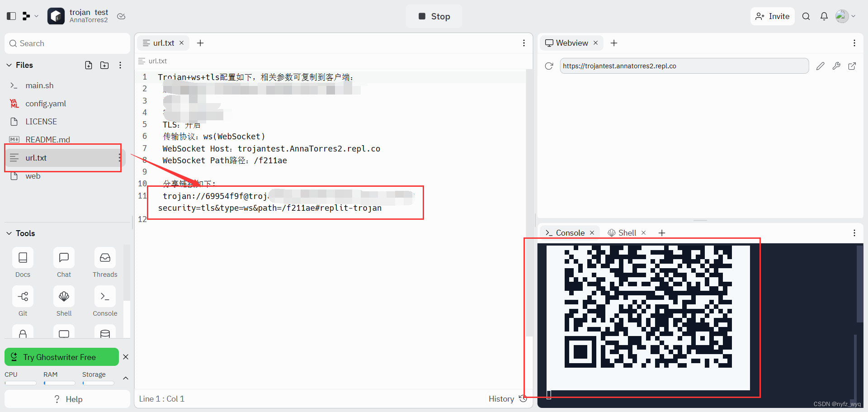Select the Webview tab
This screenshot has width=868, height=412.
point(571,43)
